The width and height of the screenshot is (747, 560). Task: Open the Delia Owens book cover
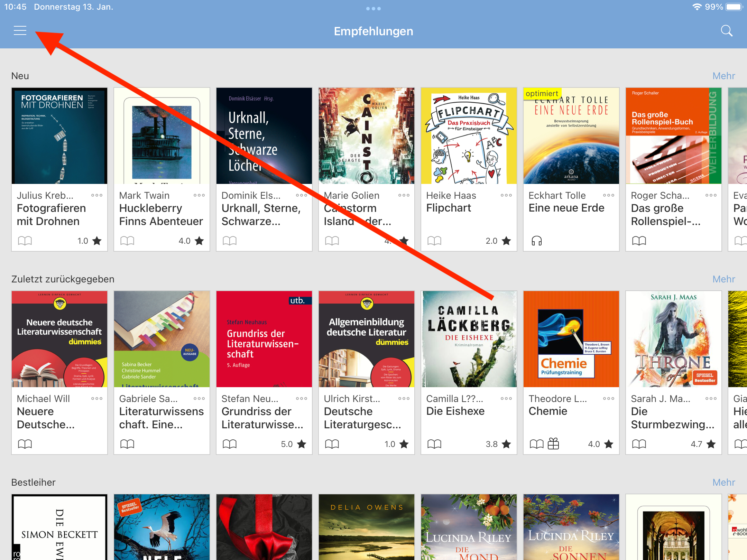coord(367,527)
